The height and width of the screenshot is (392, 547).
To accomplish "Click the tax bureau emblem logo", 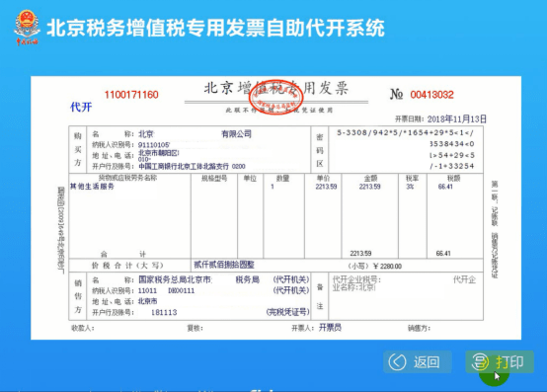I will 27,28.
